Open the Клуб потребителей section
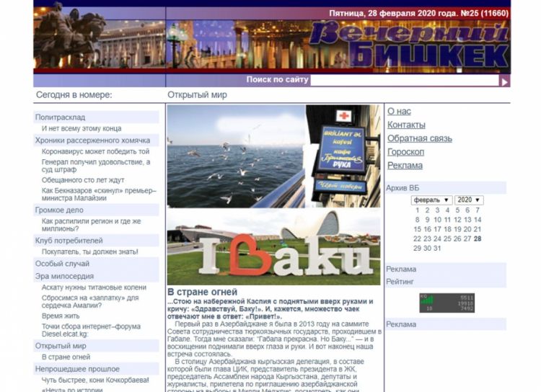This screenshot has width=541, height=392. 69,240
